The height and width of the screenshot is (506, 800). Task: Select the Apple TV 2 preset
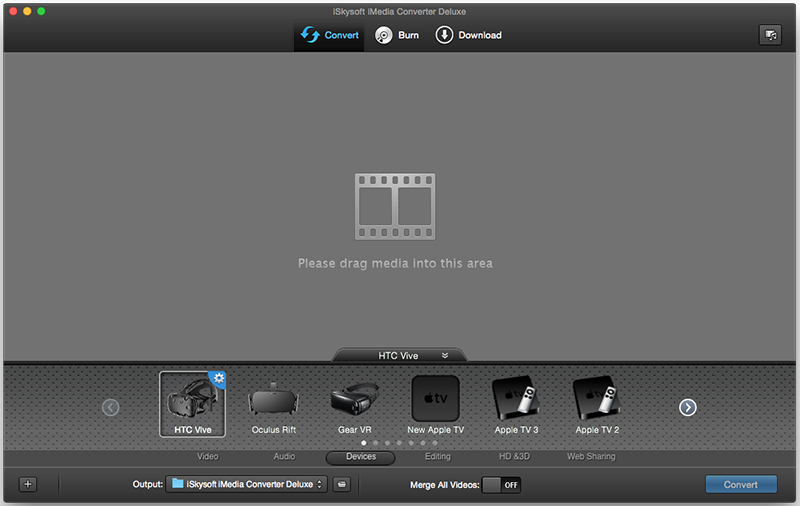(x=597, y=401)
